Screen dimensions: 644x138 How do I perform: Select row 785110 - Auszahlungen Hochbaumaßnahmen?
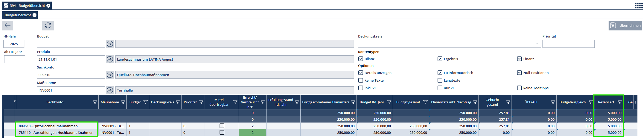(56, 132)
